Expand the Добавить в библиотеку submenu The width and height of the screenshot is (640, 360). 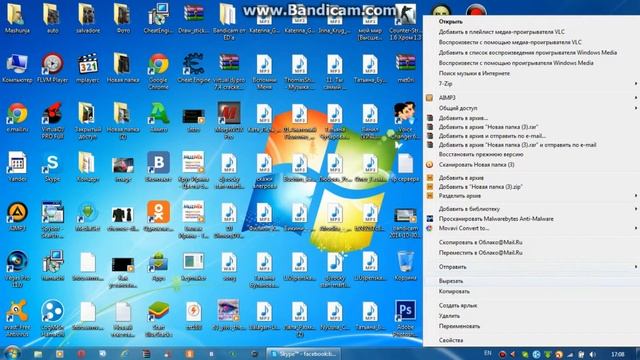[x=531, y=209]
